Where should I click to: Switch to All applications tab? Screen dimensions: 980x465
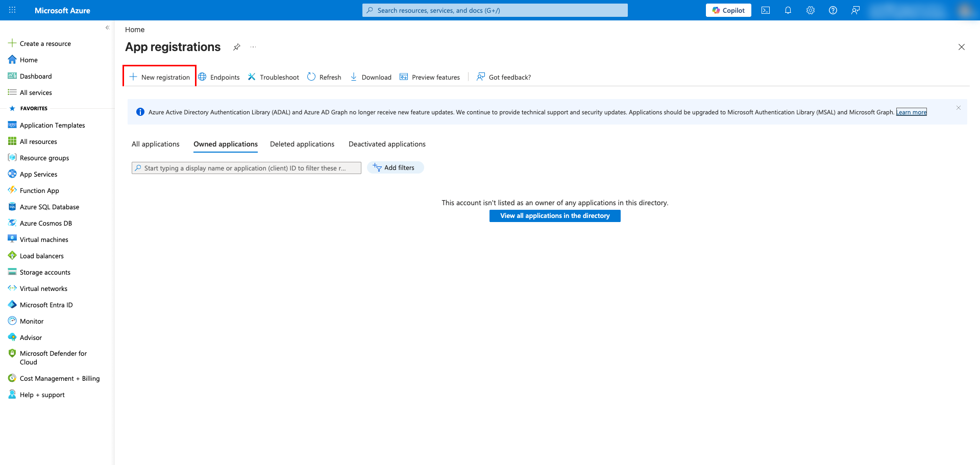point(156,144)
